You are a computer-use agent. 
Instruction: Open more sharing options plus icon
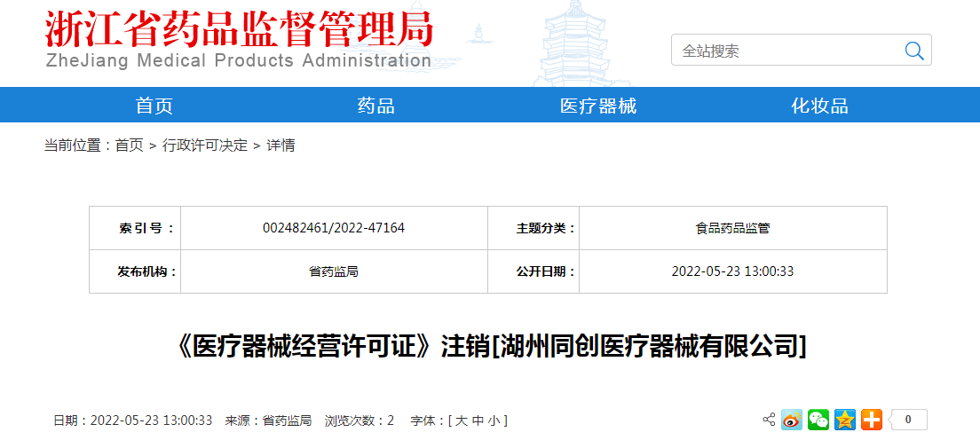click(871, 420)
